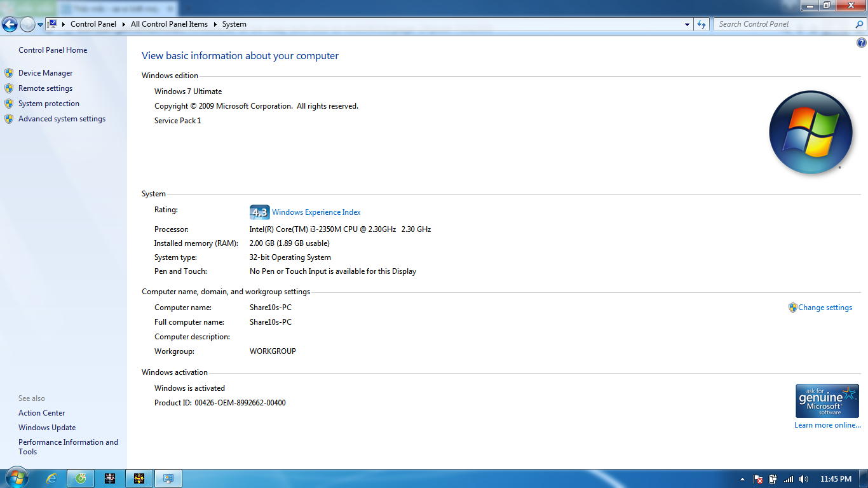Click the WORKGROUP value

click(x=273, y=351)
